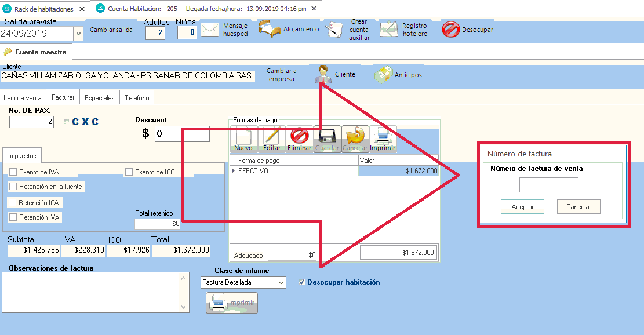Open the Cliente person icon

point(322,75)
